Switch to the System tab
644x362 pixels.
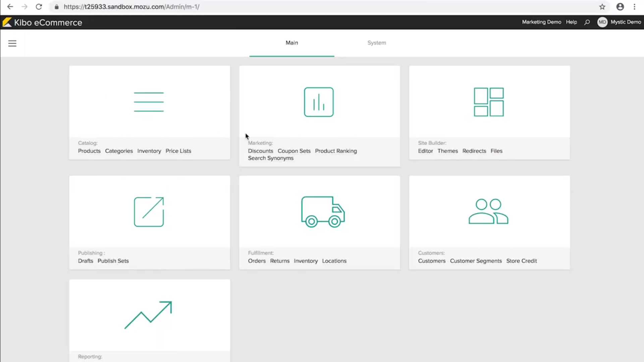[377, 43]
